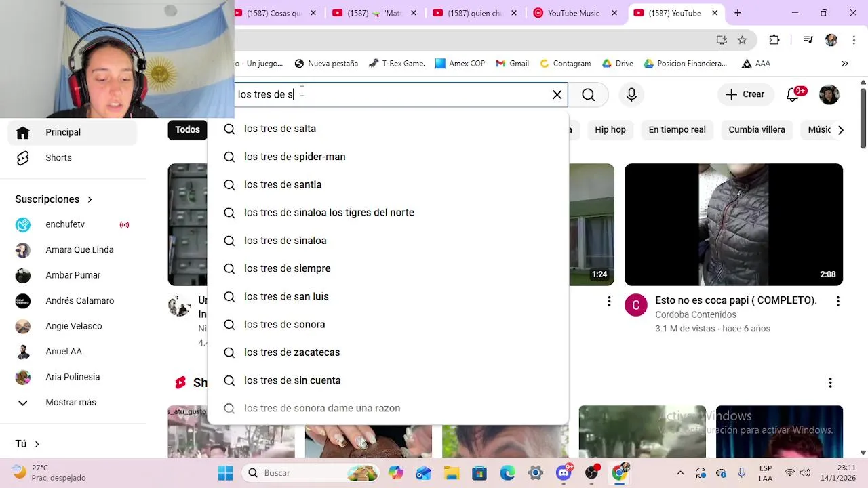The image size is (868, 488).
Task: Start voice search with microphone icon
Action: click(631, 95)
